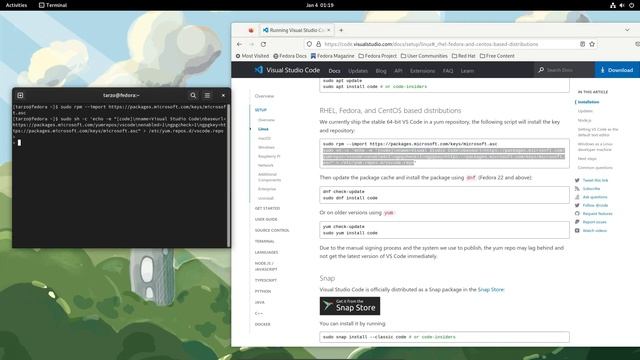Click the Firefox View pinned icon
Image resolution: width=640 pixels, height=360 pixels.
pyautogui.click(x=251, y=30)
